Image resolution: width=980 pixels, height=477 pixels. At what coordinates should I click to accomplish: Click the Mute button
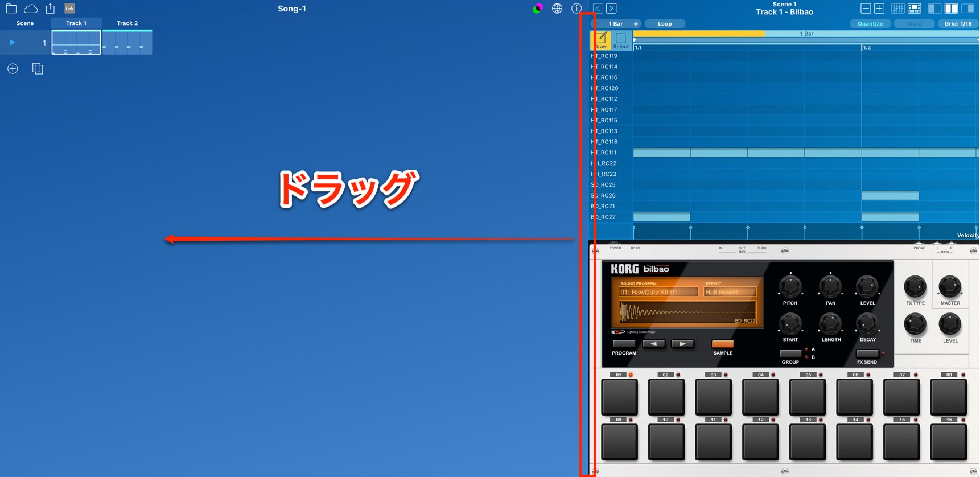914,24
